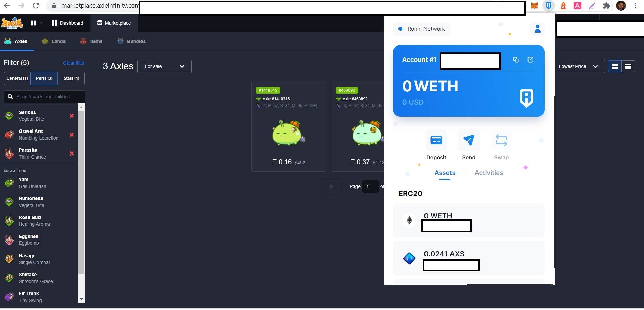Click the wallet popup scrollbar
This screenshot has width=644, height=310.
point(554,182)
